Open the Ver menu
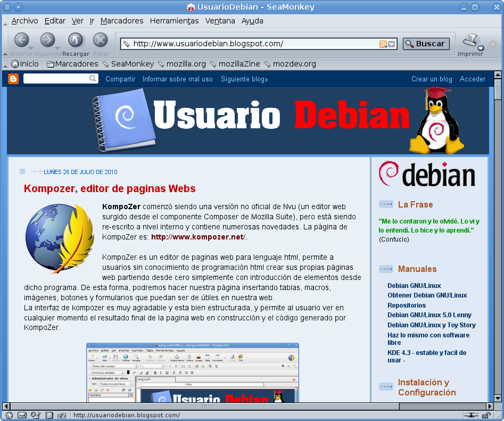Viewport: 504px width, 421px height. coord(78,21)
